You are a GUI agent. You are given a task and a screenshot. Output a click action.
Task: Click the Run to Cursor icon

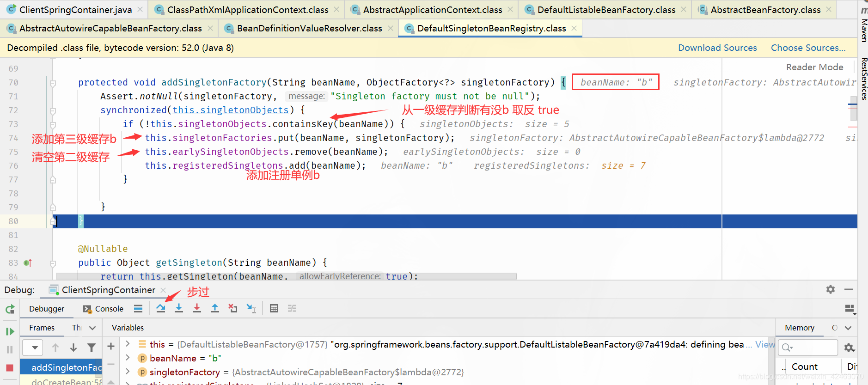[251, 308]
